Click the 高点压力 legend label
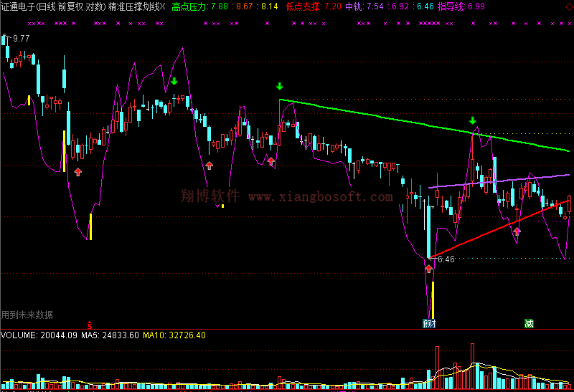The height and width of the screenshot is (392, 574). click(189, 6)
